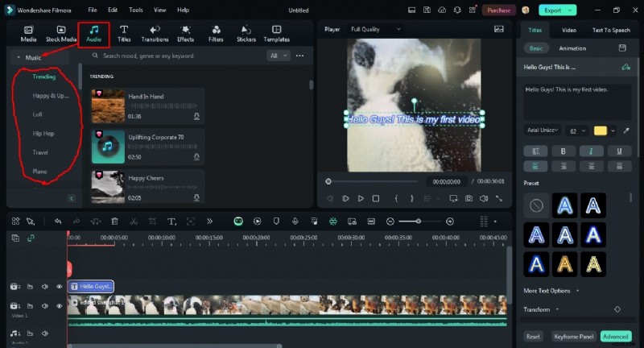Click the Advanced button

click(x=614, y=336)
